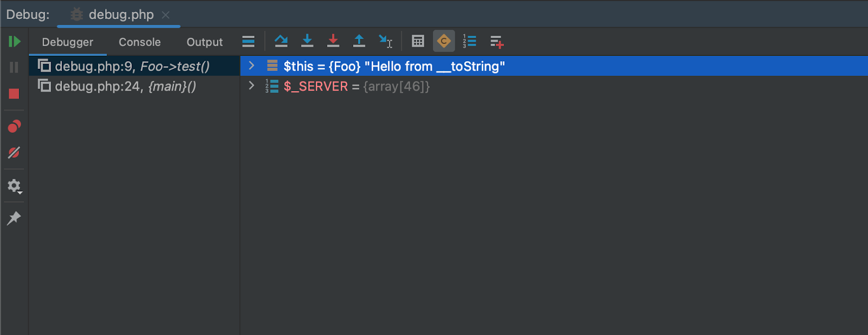This screenshot has height=335, width=868.
Task: Click Step Over icon
Action: click(x=281, y=41)
